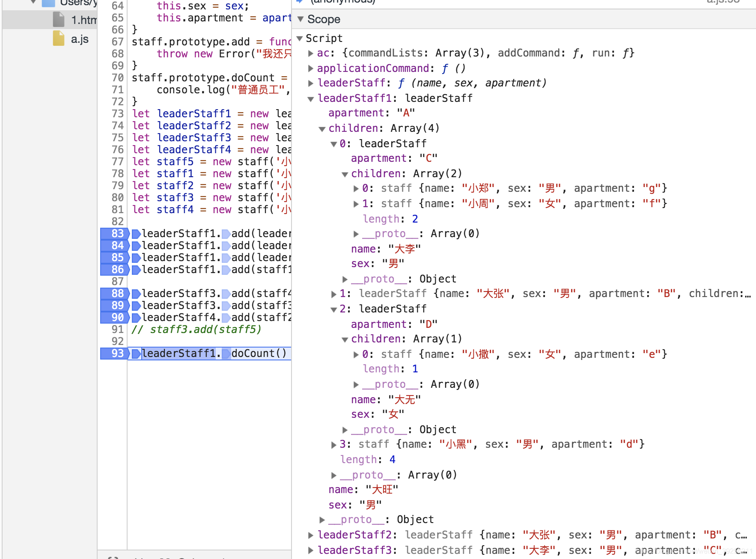Select the sex: "女" property under 大无
Screen dimensions: 756x559
378,414
